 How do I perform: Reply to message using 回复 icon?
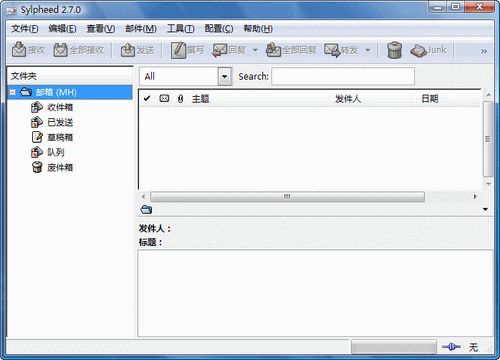[x=220, y=50]
